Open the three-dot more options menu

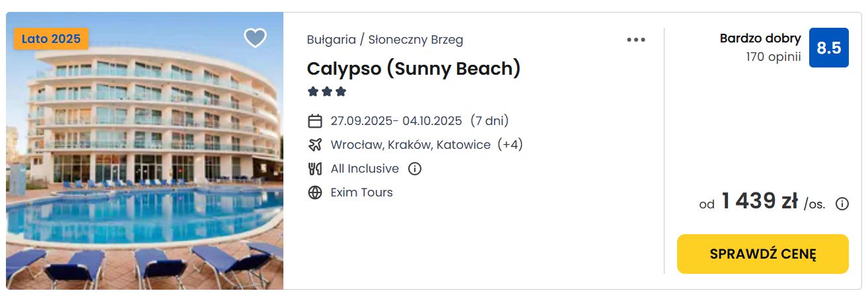[636, 40]
